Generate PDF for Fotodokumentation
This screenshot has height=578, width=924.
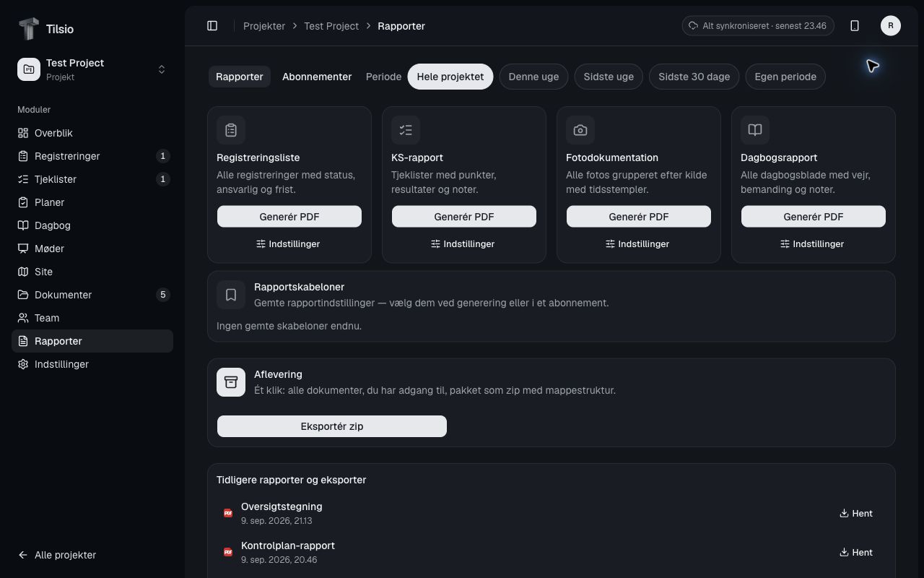click(x=639, y=217)
